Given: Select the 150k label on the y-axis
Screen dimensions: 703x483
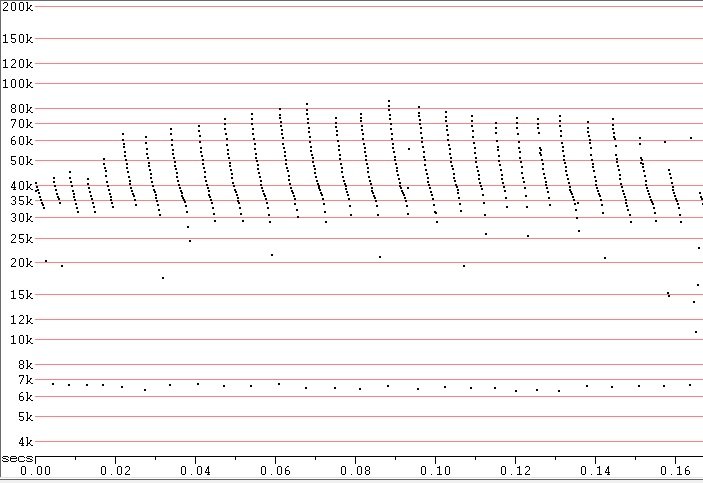Looking at the screenshot, I should [x=17, y=39].
